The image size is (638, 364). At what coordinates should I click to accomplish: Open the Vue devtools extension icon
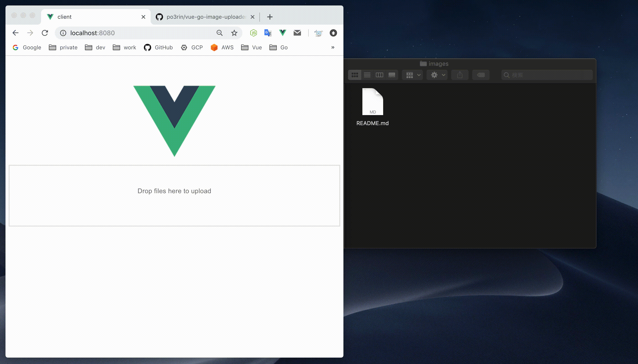click(x=282, y=33)
